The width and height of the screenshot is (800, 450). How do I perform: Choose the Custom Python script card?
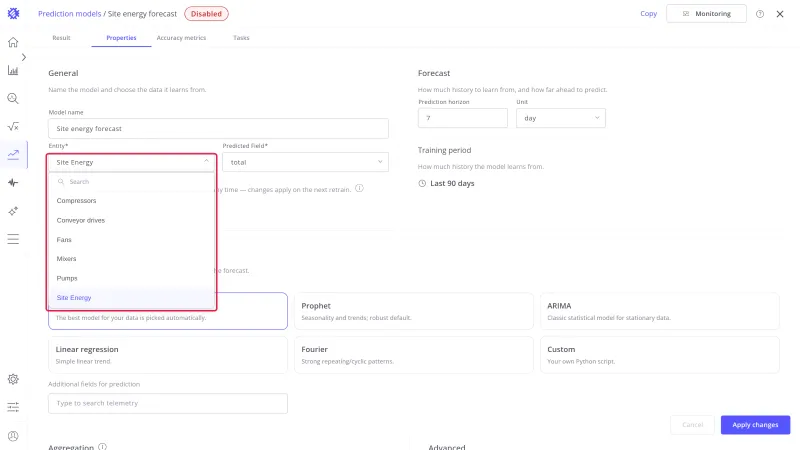point(660,355)
